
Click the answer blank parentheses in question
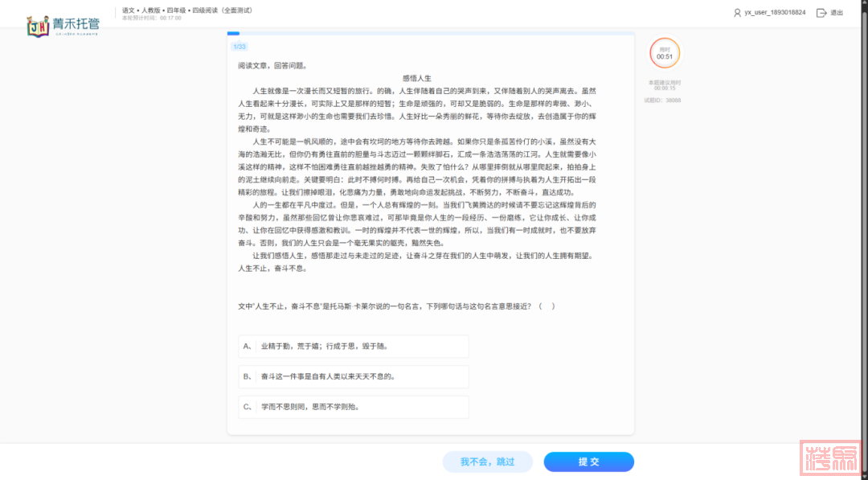click(x=547, y=306)
